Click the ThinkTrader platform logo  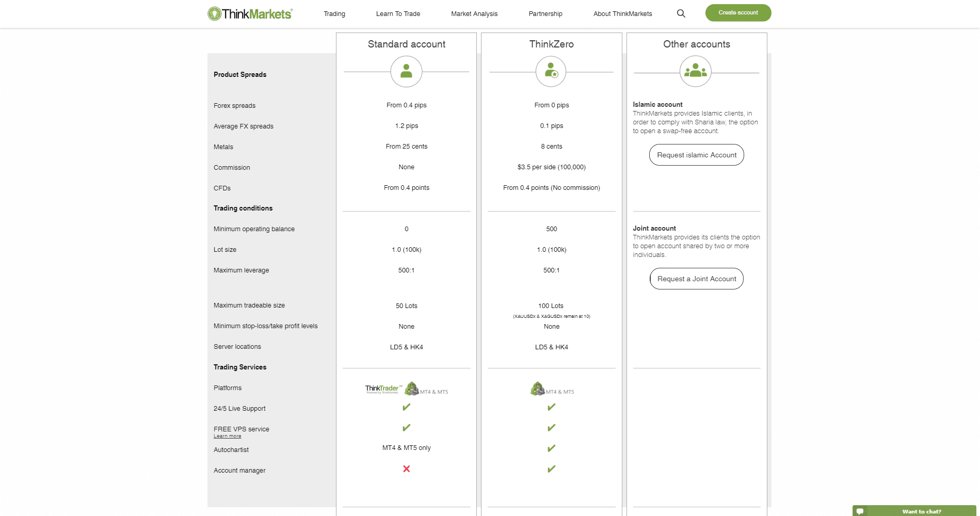(x=383, y=389)
